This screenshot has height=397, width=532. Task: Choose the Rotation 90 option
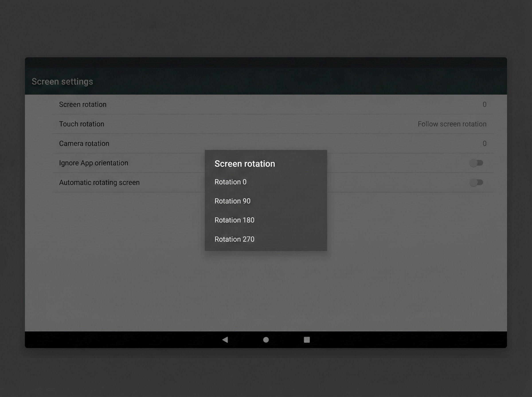tap(232, 201)
